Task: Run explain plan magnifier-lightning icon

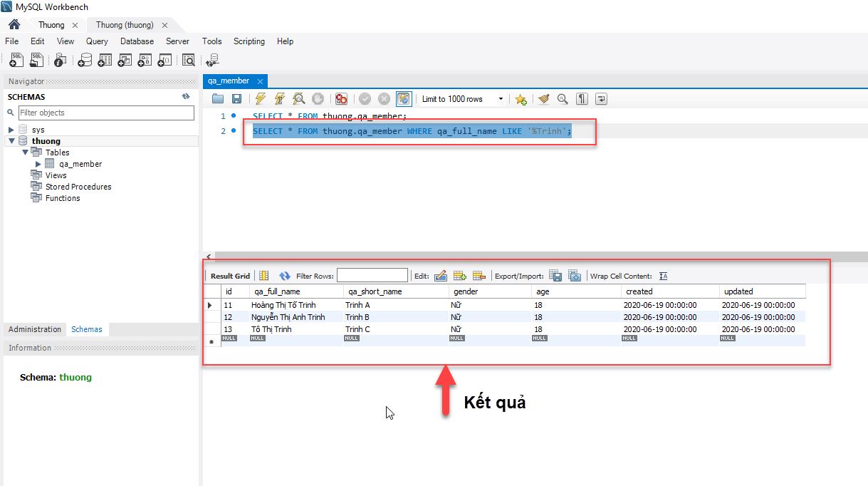Action: tap(299, 99)
